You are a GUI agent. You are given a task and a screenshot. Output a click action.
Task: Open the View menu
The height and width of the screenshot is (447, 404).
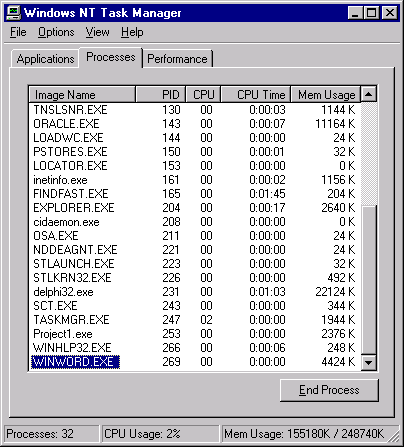[97, 32]
